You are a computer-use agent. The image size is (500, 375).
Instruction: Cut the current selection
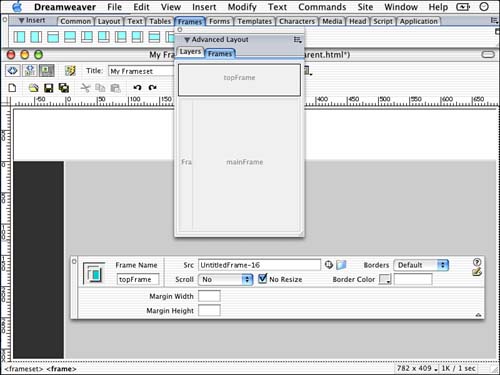click(86, 88)
